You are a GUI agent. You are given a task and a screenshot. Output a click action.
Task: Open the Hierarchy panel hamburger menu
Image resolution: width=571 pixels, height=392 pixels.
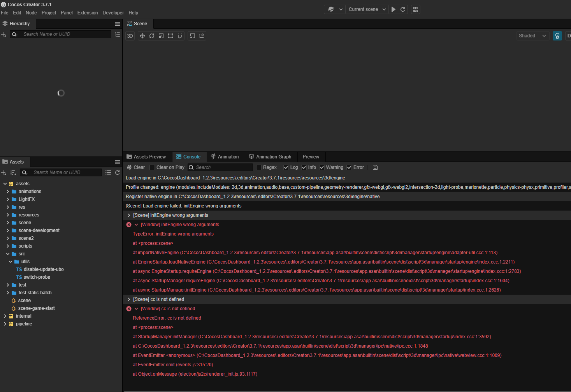[118, 24]
